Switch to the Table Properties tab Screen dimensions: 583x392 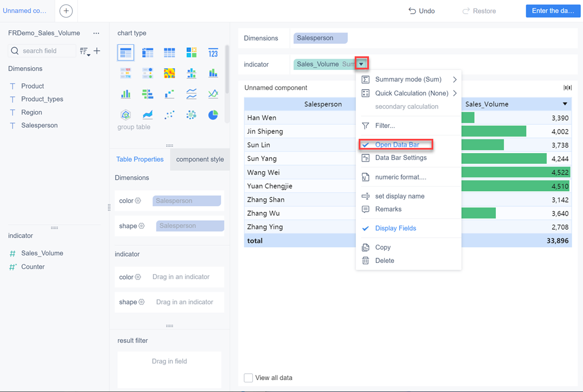(140, 159)
